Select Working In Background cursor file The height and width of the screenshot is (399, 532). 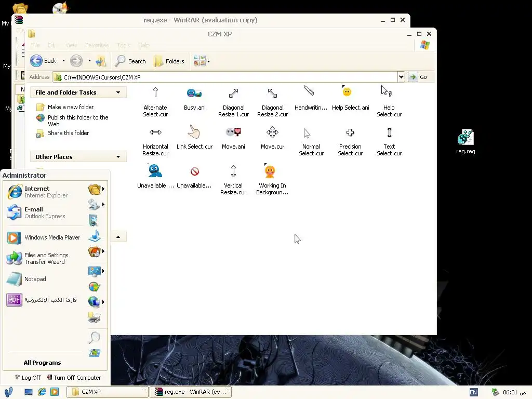pyautogui.click(x=272, y=179)
